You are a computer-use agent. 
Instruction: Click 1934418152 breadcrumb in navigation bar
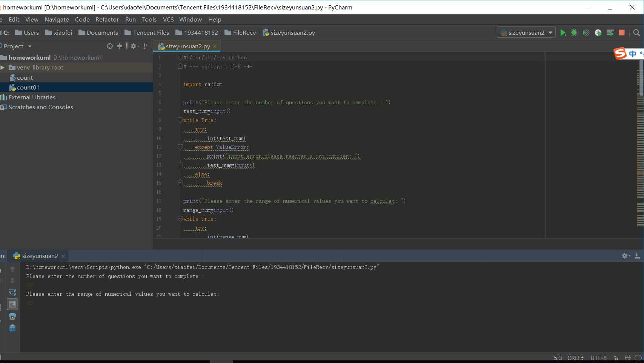click(x=197, y=33)
